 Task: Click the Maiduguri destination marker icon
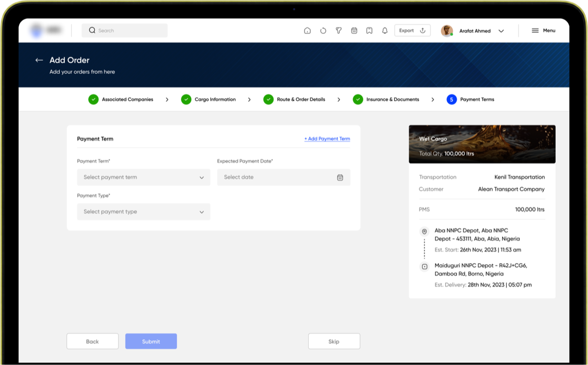pyautogui.click(x=424, y=266)
